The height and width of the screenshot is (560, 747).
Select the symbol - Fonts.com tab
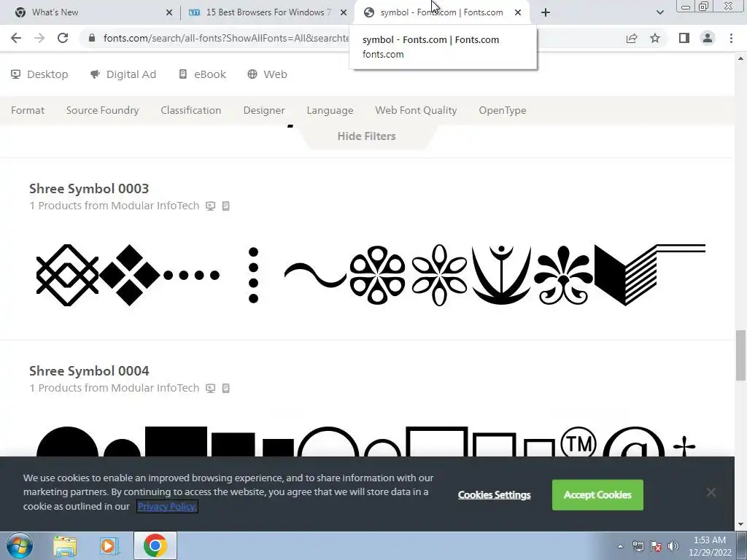pos(441,12)
